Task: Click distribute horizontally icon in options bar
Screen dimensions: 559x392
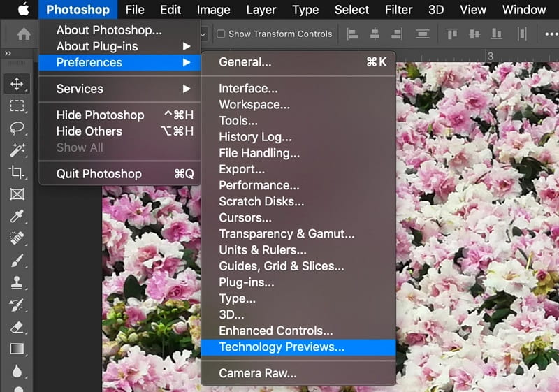Action: click(521, 34)
